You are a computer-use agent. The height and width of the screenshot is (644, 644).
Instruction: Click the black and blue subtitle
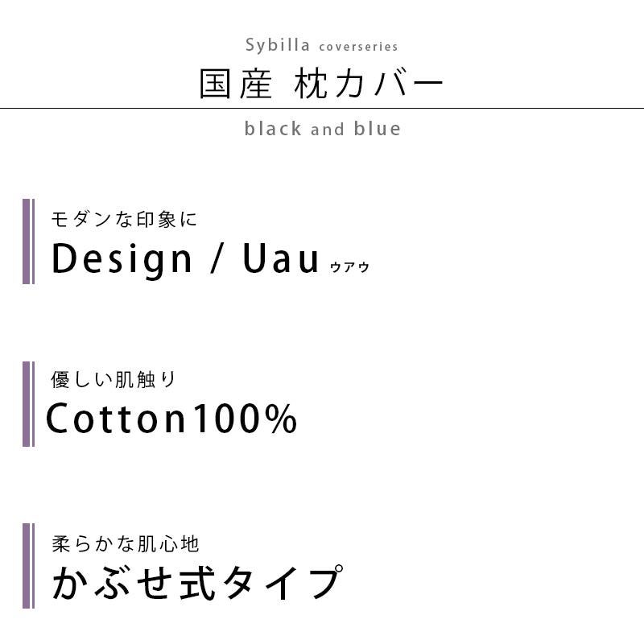click(x=323, y=129)
